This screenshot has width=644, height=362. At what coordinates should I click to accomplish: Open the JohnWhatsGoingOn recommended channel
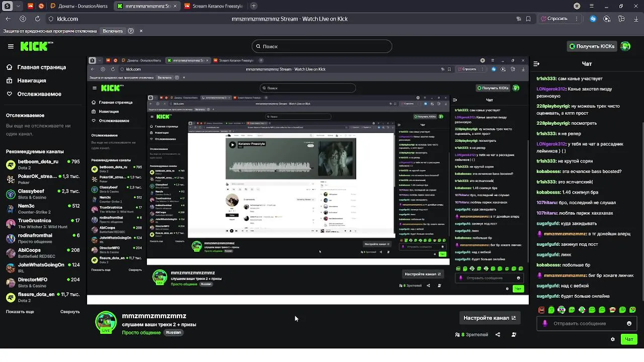click(x=43, y=267)
